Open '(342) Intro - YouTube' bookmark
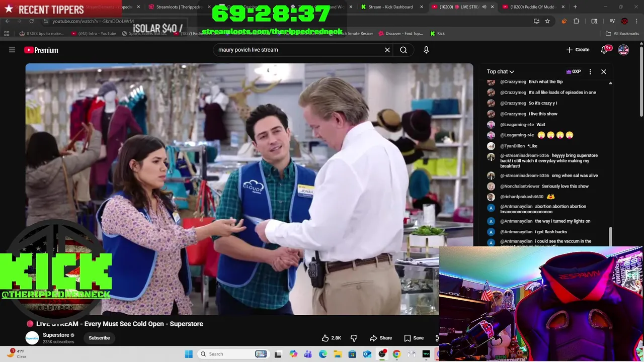Screen dimensions: 644x362 point(94,33)
